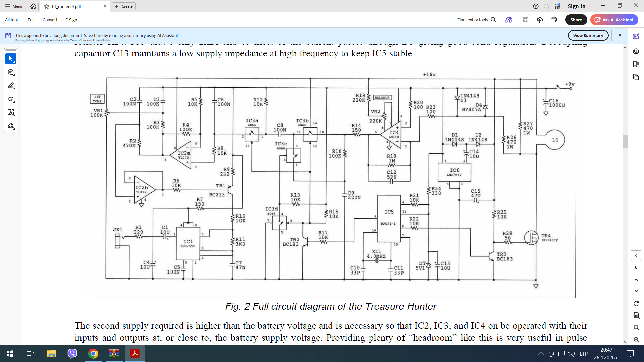Click the scrollbar up arrow

pyautogui.click(x=625, y=48)
